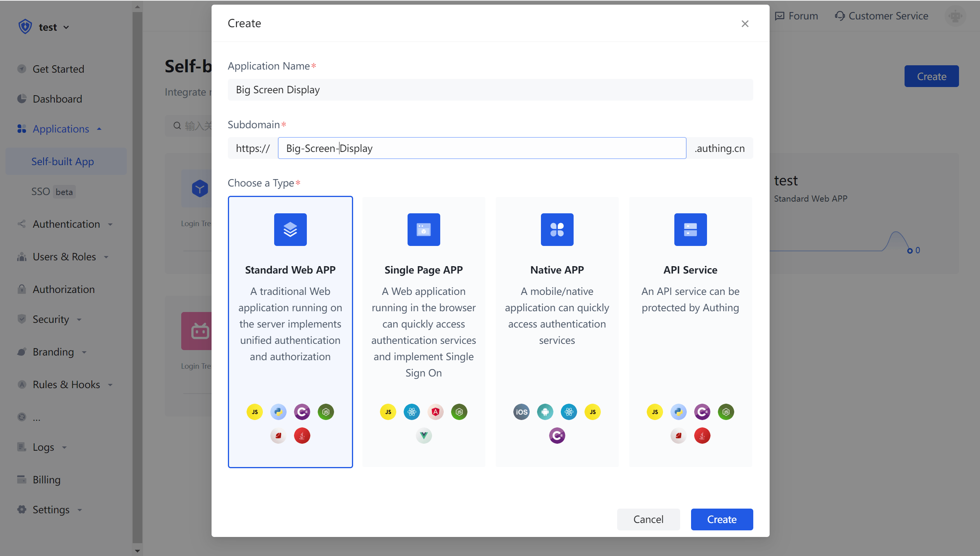Select the Java icon under API Service
The height and width of the screenshot is (556, 980).
pos(702,436)
